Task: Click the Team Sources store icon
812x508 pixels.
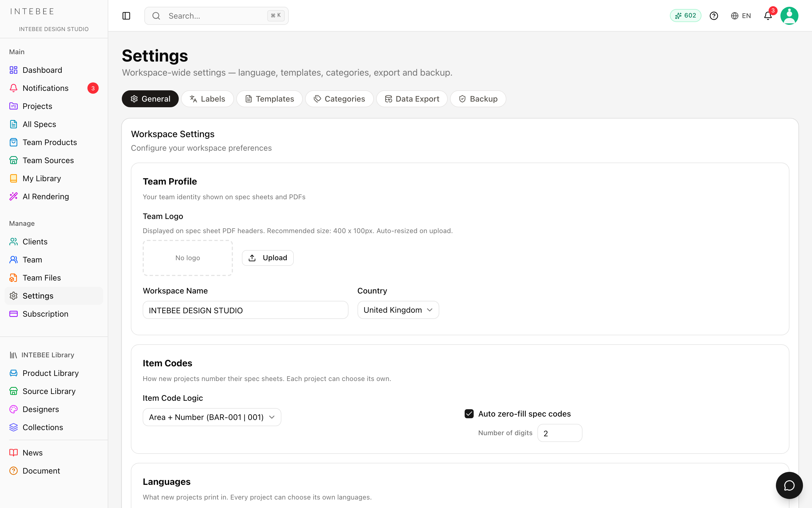Action: click(x=14, y=160)
